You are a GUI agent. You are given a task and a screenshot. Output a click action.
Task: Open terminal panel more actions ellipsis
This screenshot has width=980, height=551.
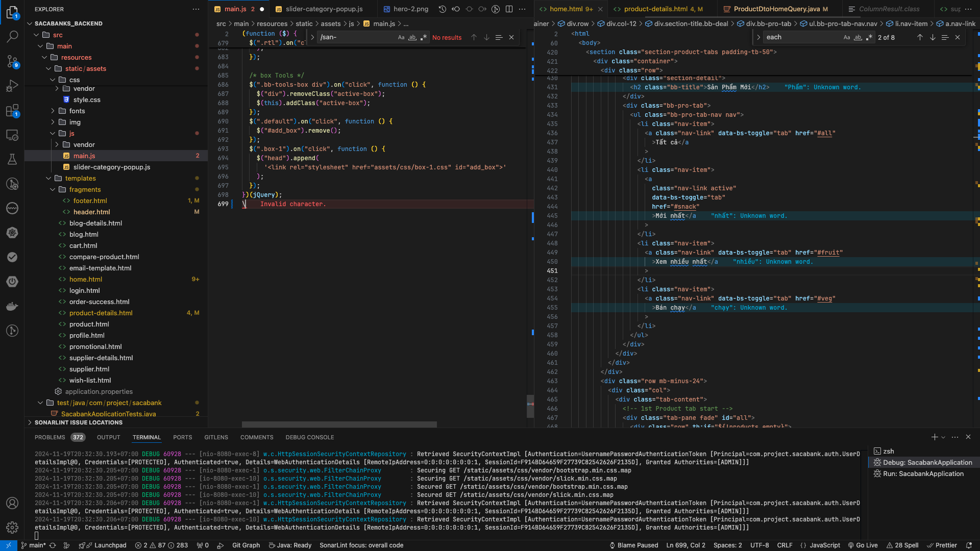(x=955, y=437)
